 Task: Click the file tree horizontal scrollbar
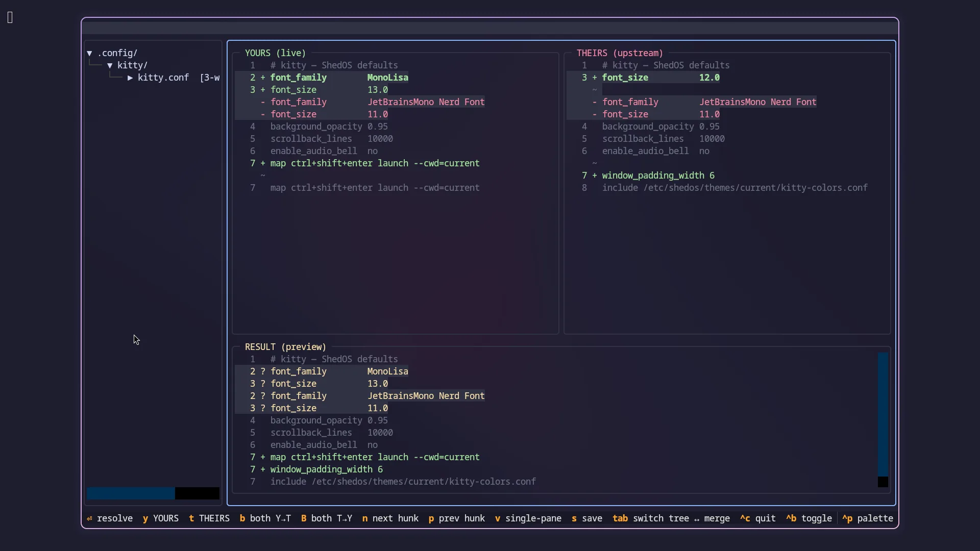click(153, 493)
